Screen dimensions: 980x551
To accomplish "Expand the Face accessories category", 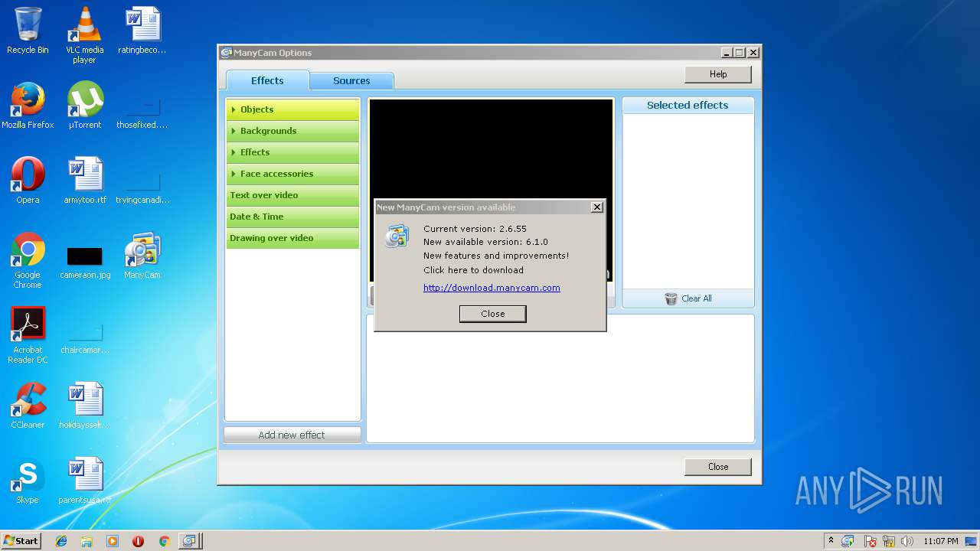I will pyautogui.click(x=292, y=174).
